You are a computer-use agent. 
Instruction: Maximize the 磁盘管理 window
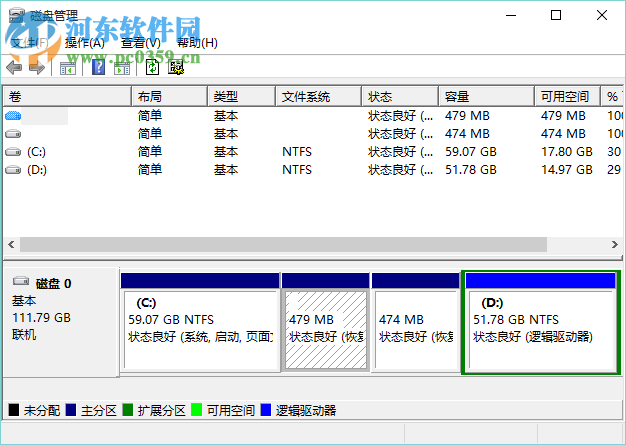coord(556,15)
